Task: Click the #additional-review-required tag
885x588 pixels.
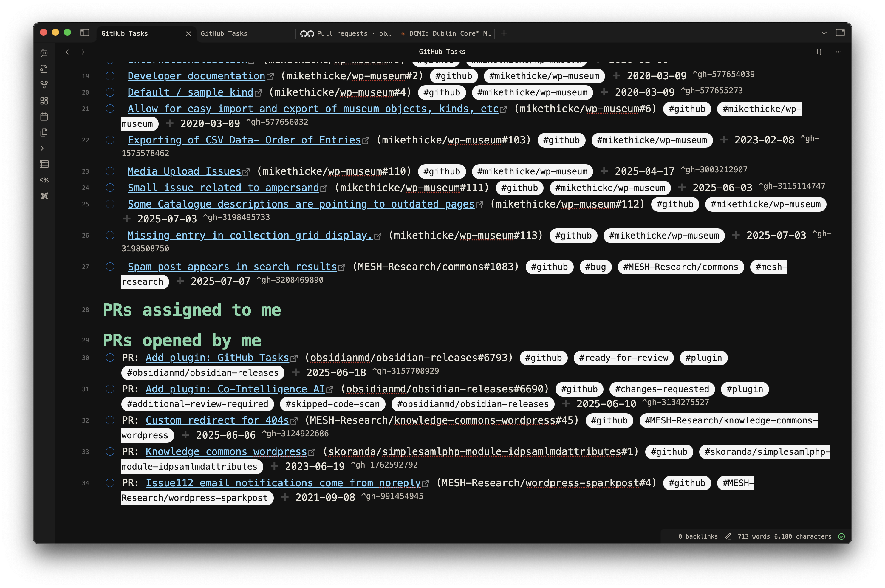Action: point(197,404)
